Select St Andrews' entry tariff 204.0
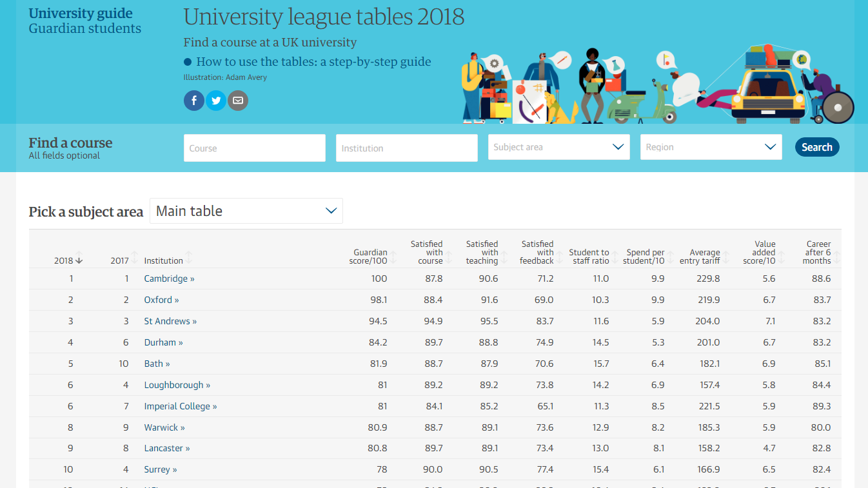This screenshot has height=488, width=868. [x=707, y=321]
